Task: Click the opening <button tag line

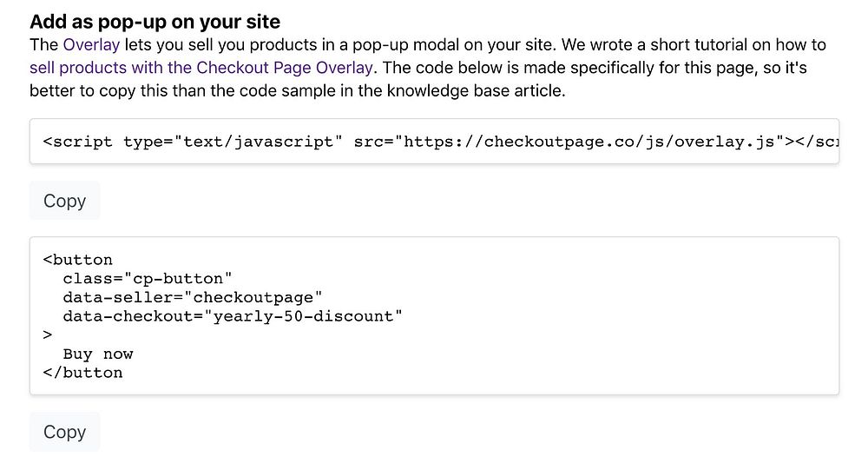Action: (x=78, y=259)
